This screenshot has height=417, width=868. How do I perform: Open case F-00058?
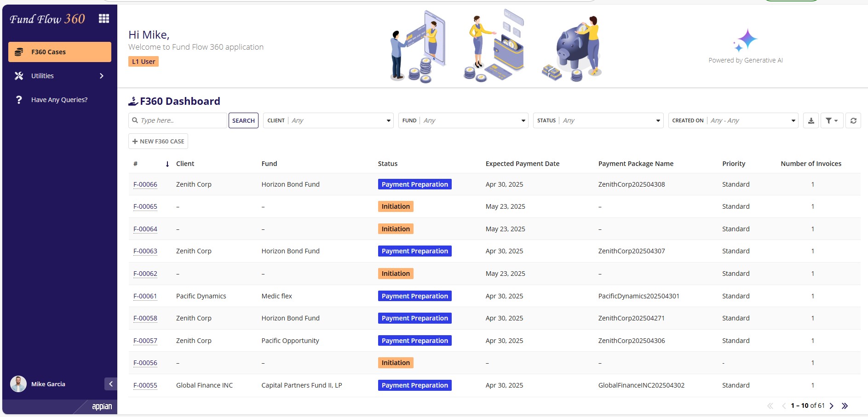click(x=145, y=318)
